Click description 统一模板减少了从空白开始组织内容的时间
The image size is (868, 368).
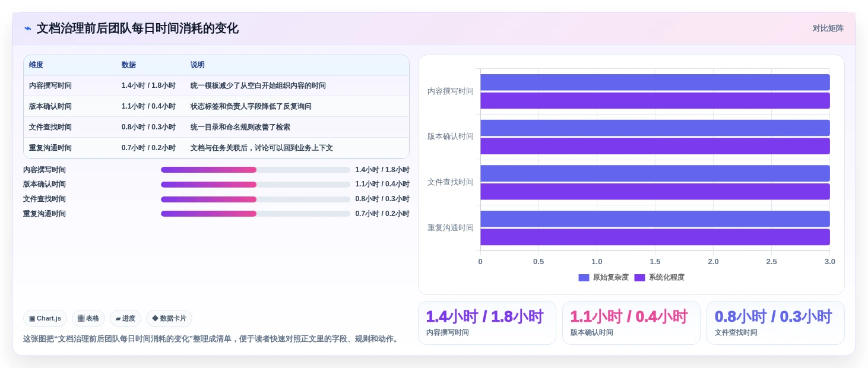[258, 86]
